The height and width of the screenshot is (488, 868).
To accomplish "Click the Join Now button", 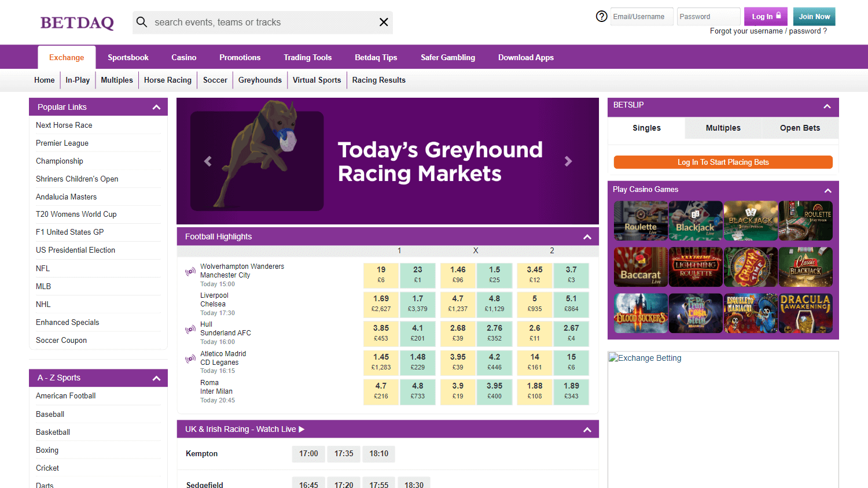I will (814, 16).
